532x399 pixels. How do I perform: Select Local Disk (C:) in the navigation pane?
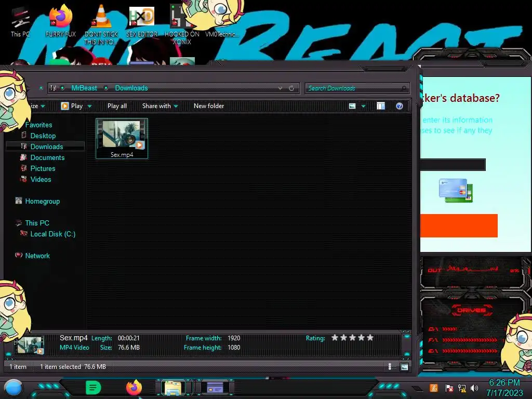53,234
